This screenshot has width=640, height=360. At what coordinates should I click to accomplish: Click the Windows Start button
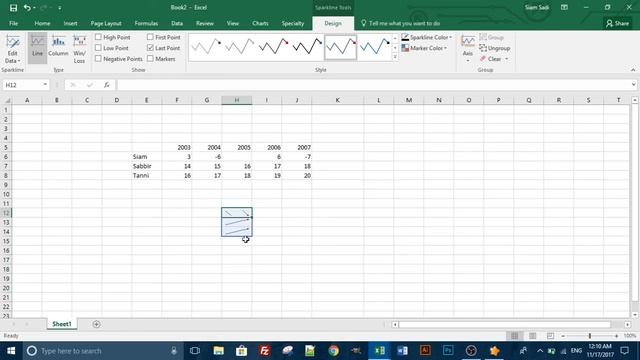click(11, 351)
